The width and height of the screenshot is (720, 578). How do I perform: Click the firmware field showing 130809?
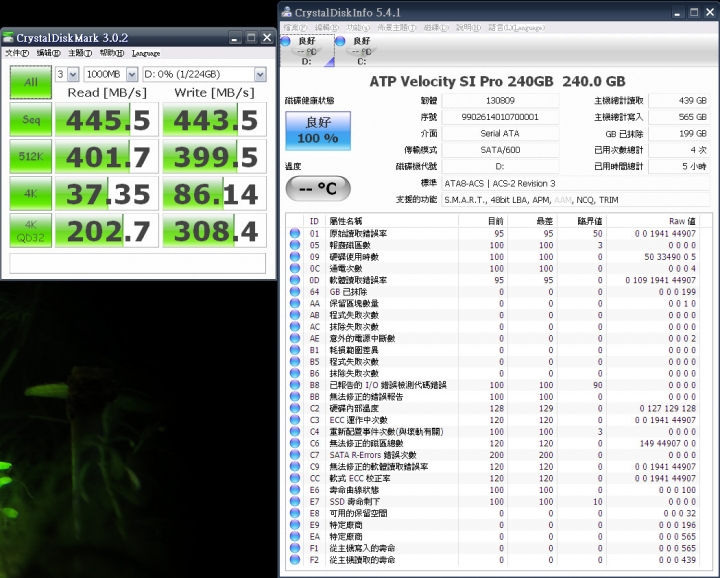(x=500, y=101)
